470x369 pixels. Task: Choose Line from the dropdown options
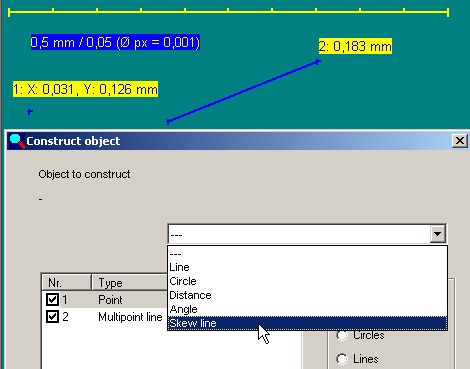click(307, 267)
